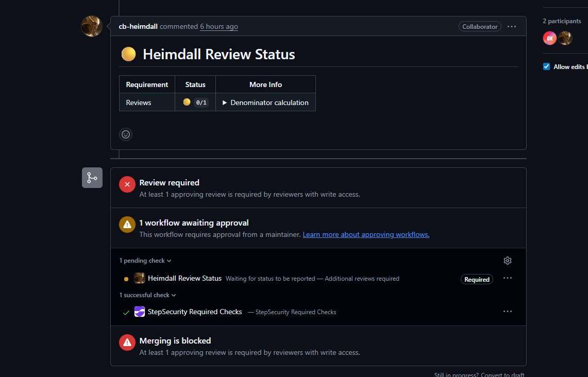588x377 pixels.
Task: Click the Status column header
Action: 195,84
